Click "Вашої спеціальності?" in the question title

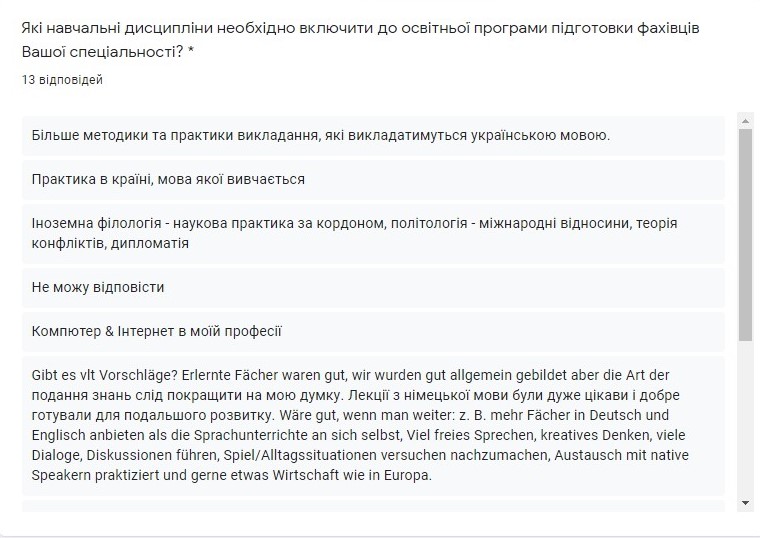tap(102, 50)
